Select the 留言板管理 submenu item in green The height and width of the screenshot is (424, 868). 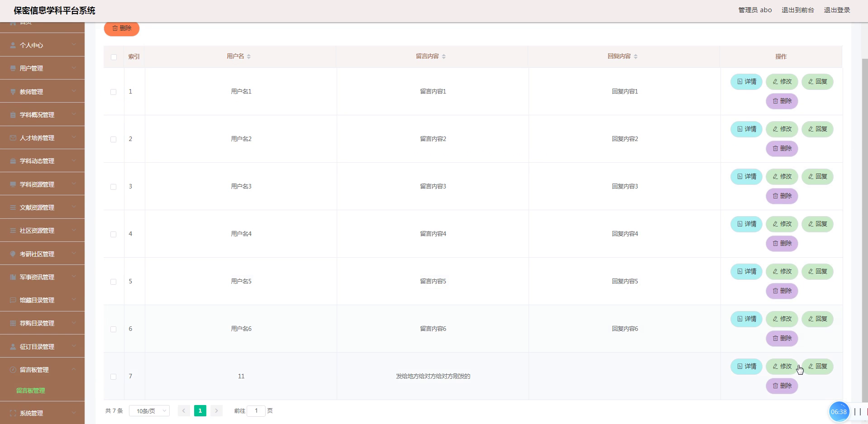(x=31, y=391)
